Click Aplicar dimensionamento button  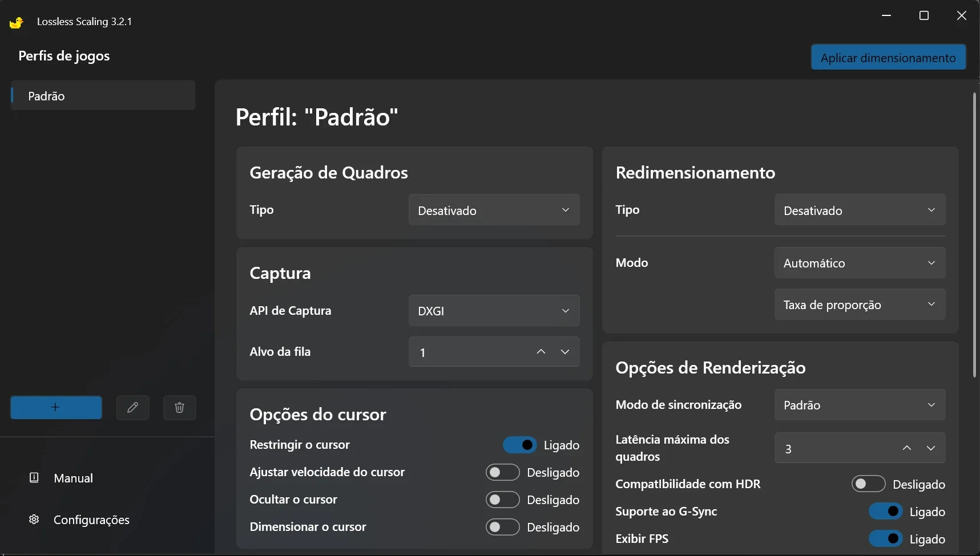coord(888,58)
